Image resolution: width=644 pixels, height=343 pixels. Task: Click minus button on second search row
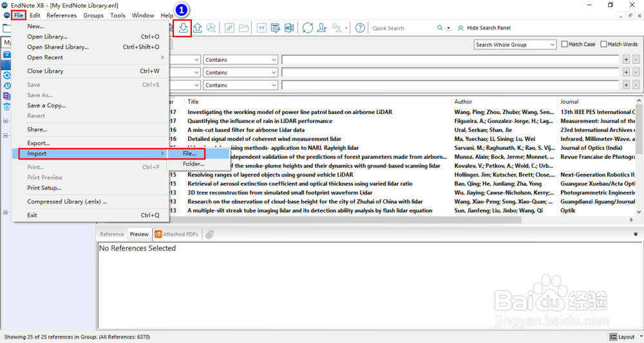[x=636, y=73]
